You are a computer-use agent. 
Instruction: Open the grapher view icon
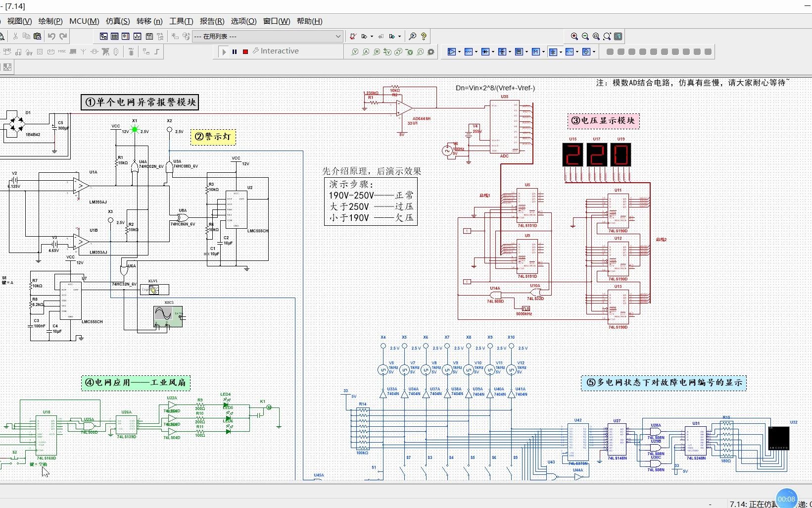(x=137, y=36)
